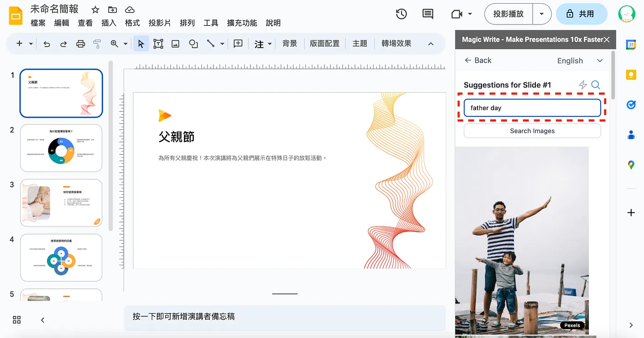Click the 投影播放 button
The width and height of the screenshot is (644, 338).
(508, 14)
